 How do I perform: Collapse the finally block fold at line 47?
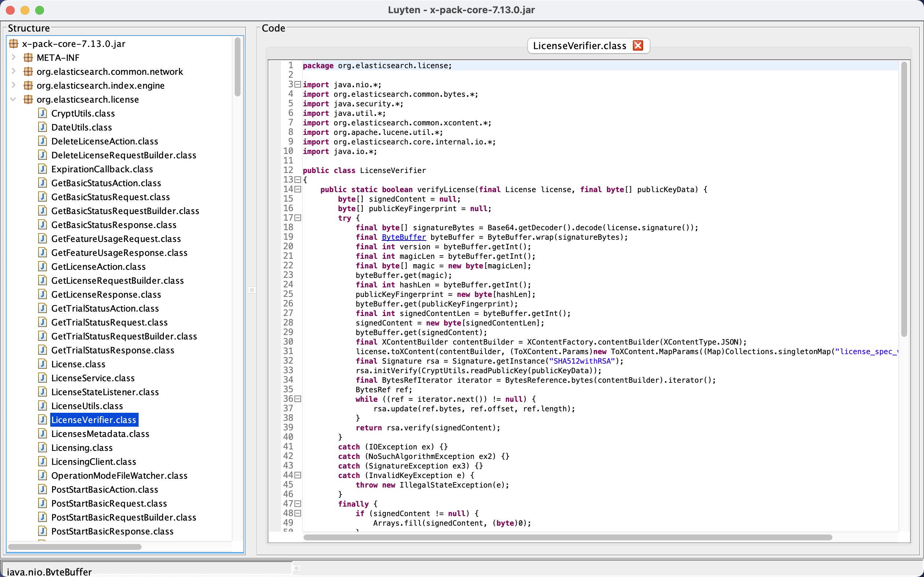(x=298, y=504)
